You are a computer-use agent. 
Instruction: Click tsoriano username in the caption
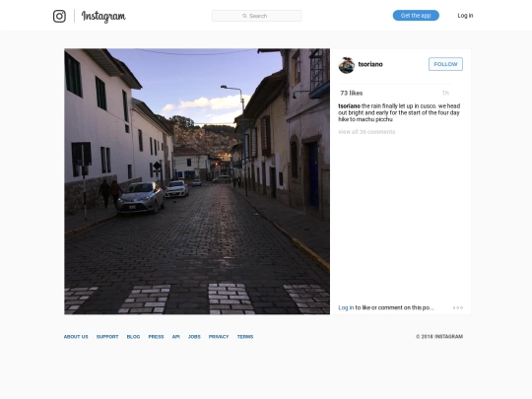click(349, 105)
